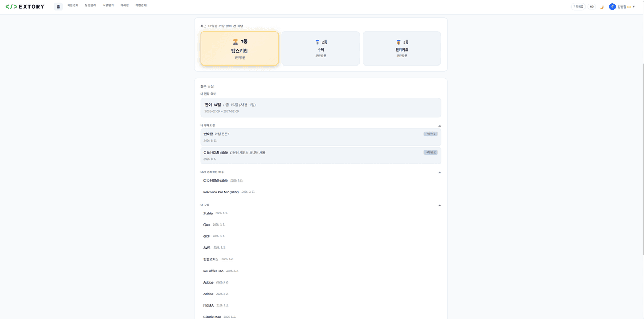Viewport: 644px width, 319px height.
Task: Collapse the 내가 관리하는 비품 section
Action: point(440,172)
